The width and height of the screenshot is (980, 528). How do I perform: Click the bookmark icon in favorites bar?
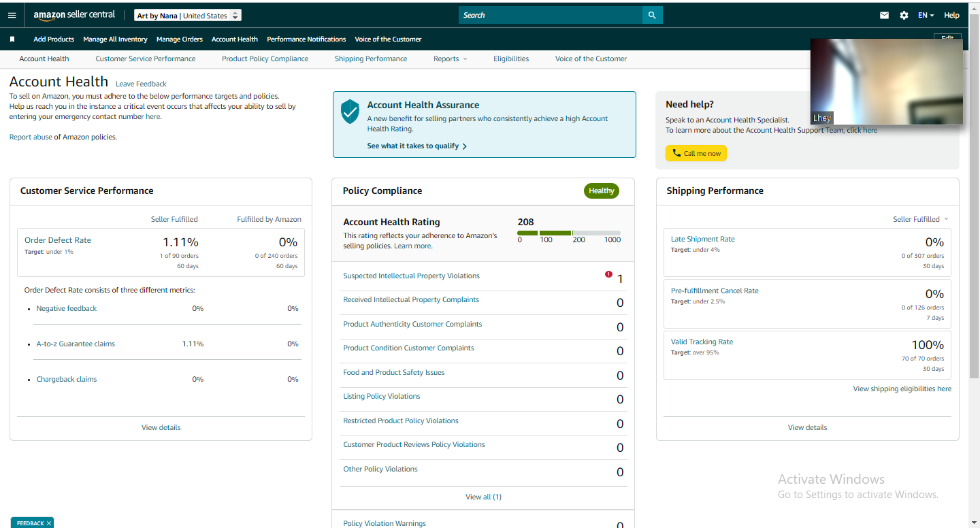pos(12,39)
